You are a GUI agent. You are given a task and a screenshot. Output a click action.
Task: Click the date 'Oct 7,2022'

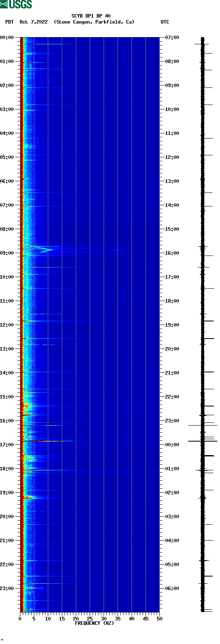click(33, 22)
